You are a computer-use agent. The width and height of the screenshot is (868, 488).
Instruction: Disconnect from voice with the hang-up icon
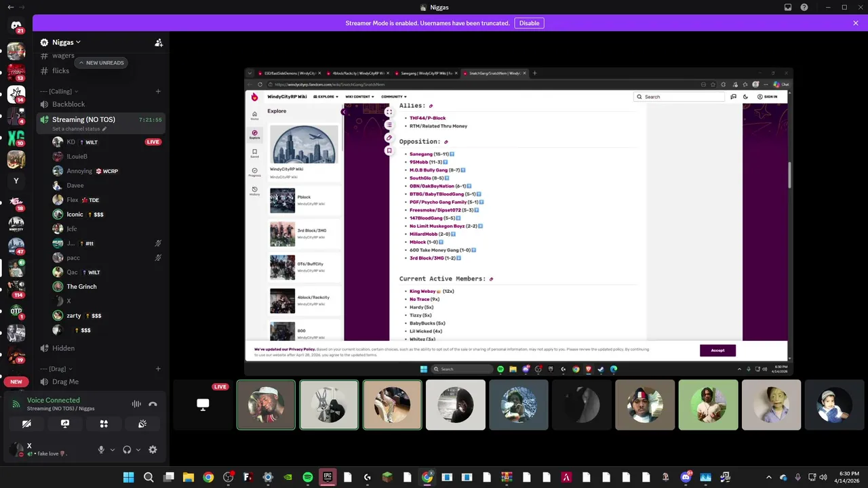(x=153, y=404)
